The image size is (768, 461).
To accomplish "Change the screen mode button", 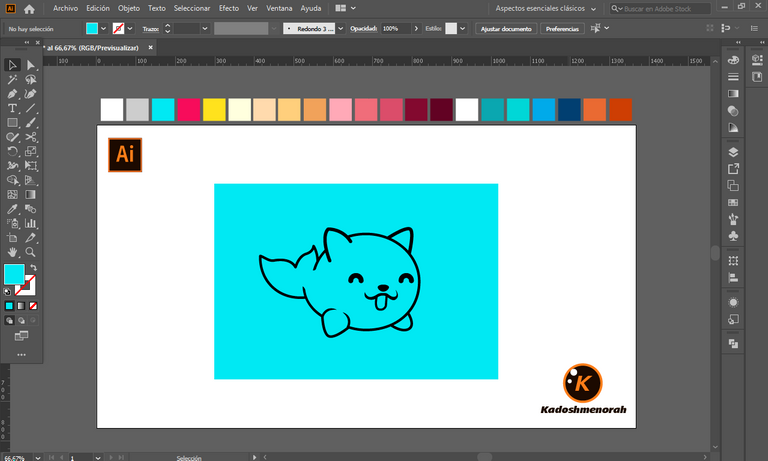I will tap(21, 336).
